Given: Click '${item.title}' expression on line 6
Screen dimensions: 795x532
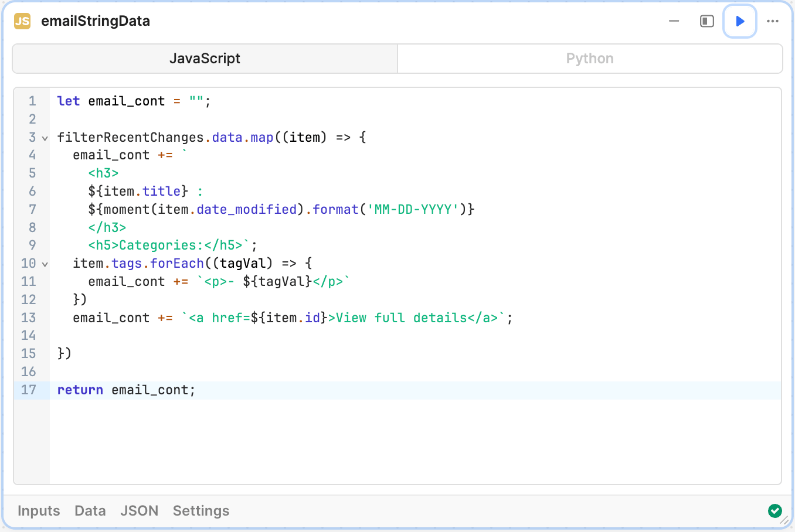Looking at the screenshot, I should 138,191.
